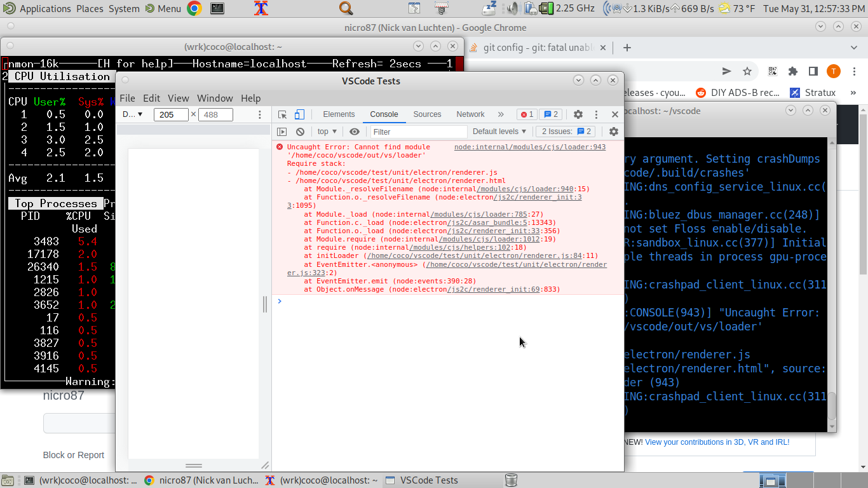Click the console prompt input line

[x=448, y=301]
